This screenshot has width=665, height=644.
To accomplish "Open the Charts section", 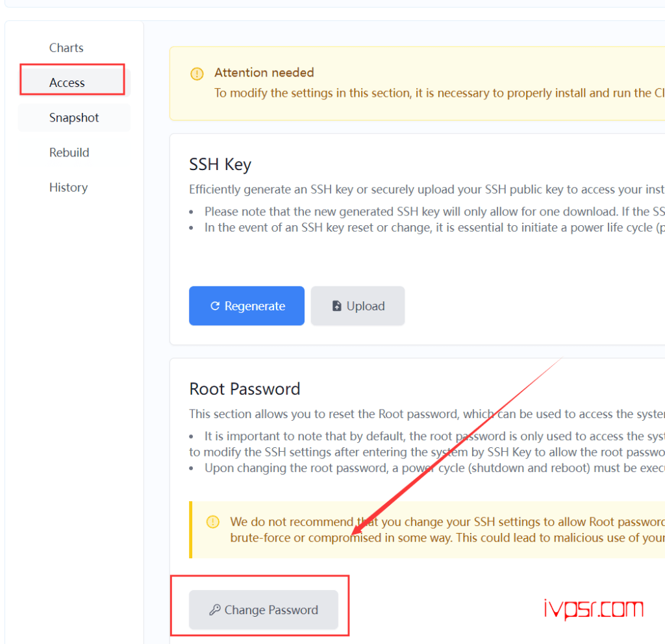I will (x=66, y=47).
